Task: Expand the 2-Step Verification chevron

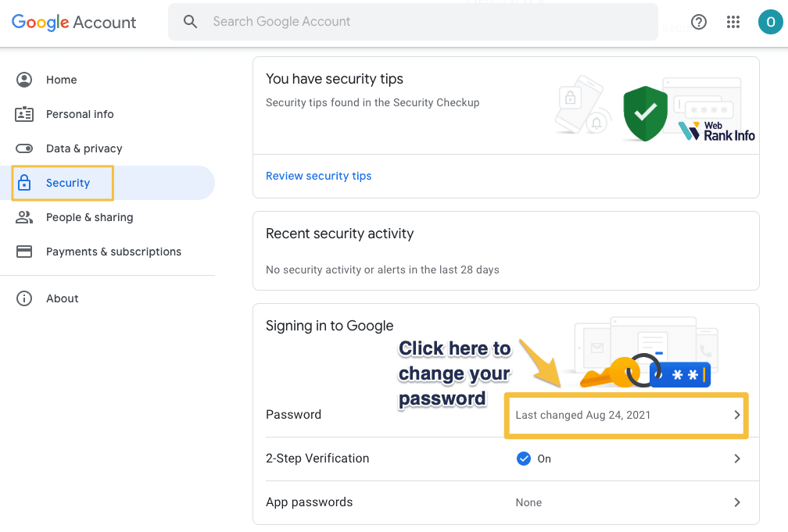Action: point(736,459)
